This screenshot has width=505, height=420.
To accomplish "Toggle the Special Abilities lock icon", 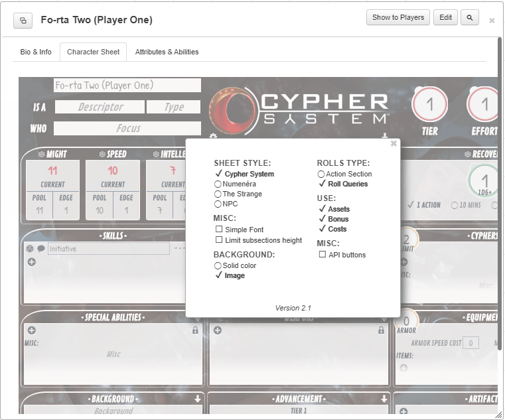I will [x=195, y=330].
